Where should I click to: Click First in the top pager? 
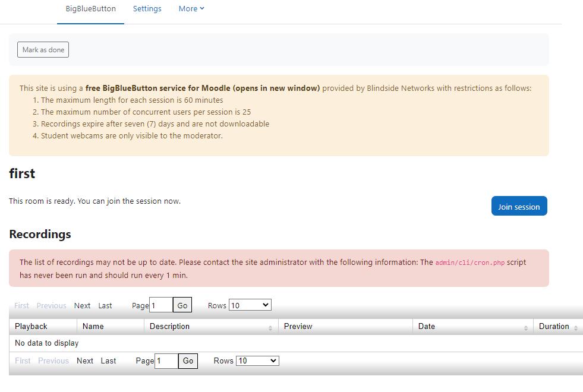click(21, 306)
